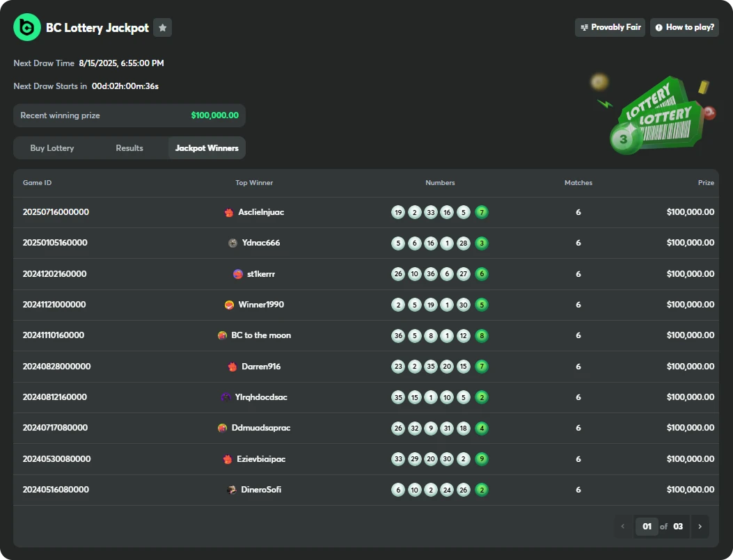Toggle the favorite star icon
733x560 pixels.
pos(162,28)
